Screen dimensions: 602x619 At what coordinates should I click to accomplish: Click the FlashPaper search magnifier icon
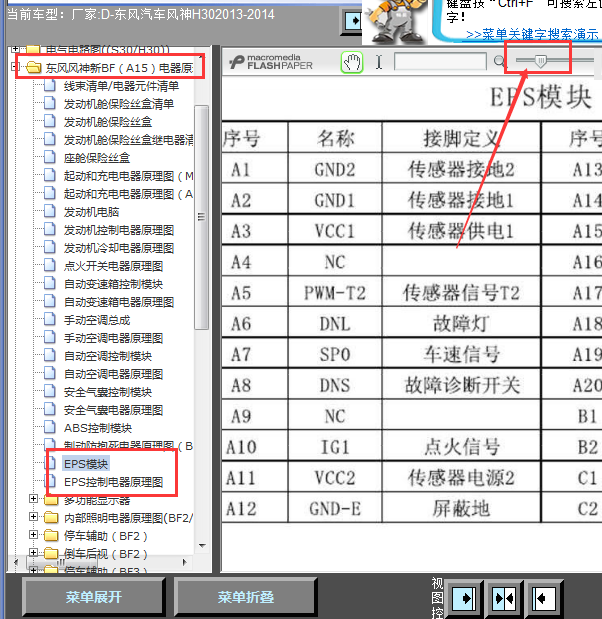click(x=499, y=61)
